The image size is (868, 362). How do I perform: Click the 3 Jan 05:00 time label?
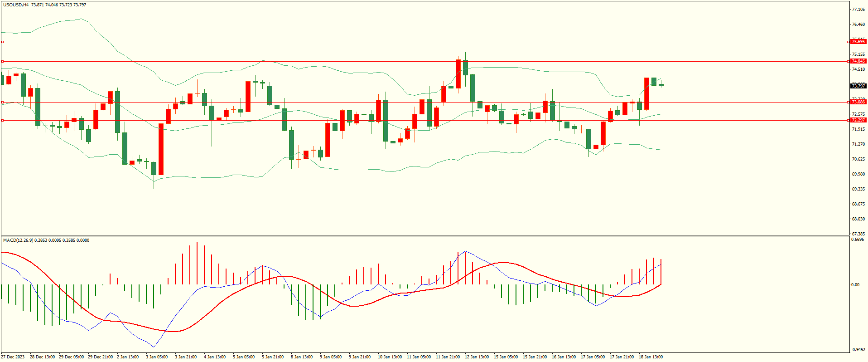157,357
